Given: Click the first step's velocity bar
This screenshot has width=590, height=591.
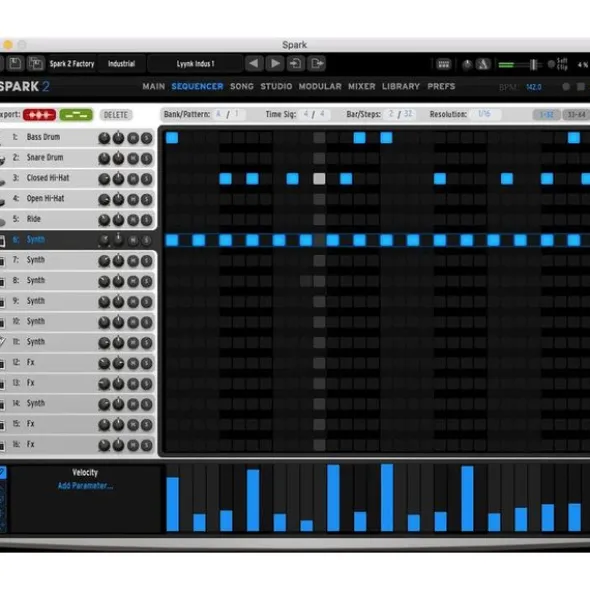Looking at the screenshot, I should pos(173,504).
